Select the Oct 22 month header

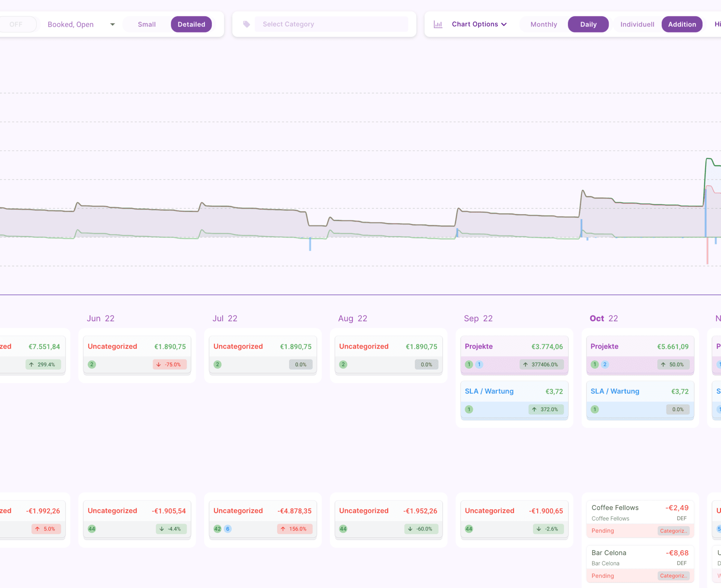(x=603, y=318)
